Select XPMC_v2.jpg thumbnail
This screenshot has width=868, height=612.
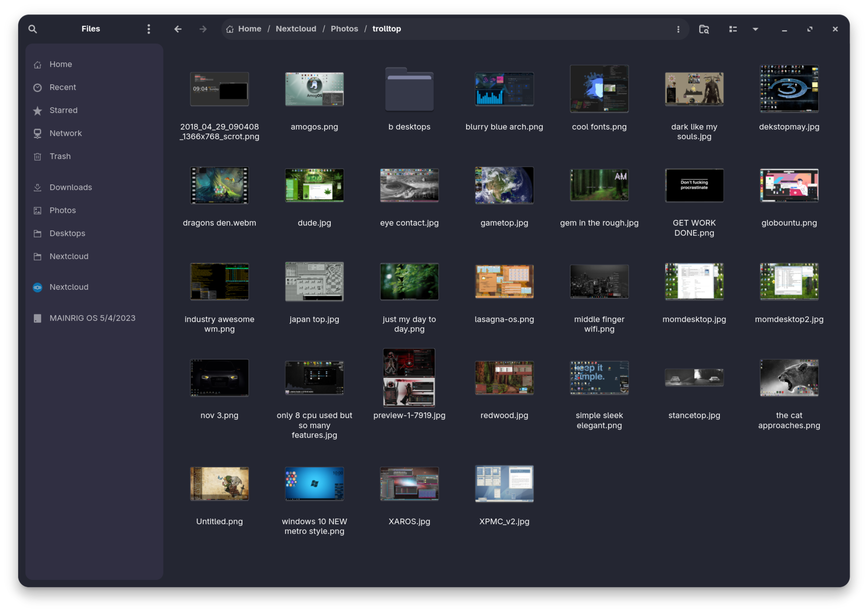[504, 484]
